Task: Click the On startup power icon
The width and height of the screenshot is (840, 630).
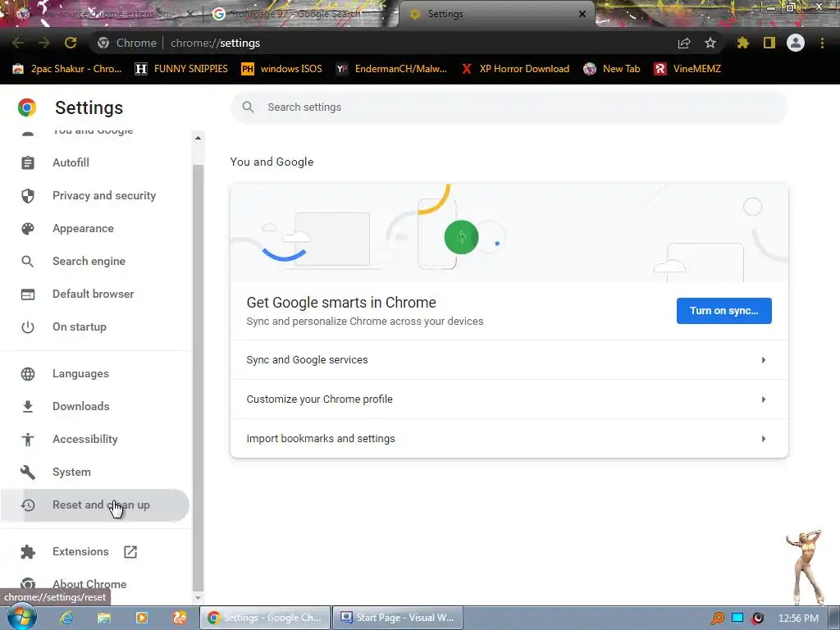Action: click(28, 326)
